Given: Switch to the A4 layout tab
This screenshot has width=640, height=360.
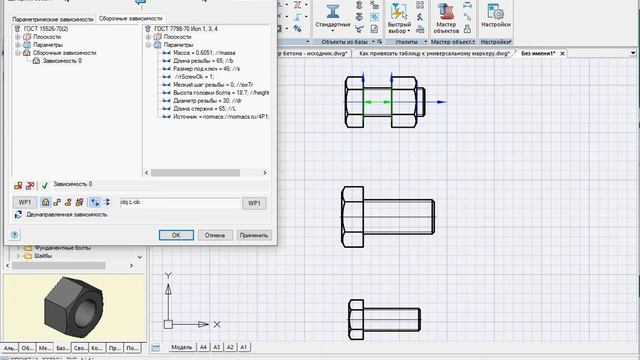Looking at the screenshot, I should 203,347.
